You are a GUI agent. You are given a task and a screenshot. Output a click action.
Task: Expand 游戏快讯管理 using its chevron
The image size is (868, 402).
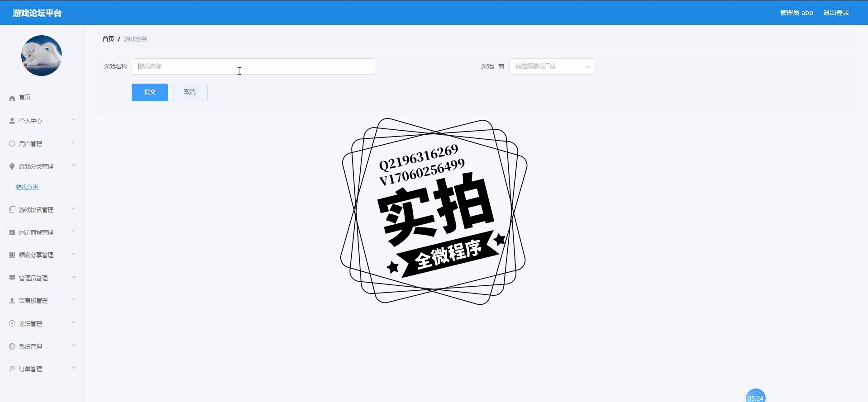pos(73,208)
